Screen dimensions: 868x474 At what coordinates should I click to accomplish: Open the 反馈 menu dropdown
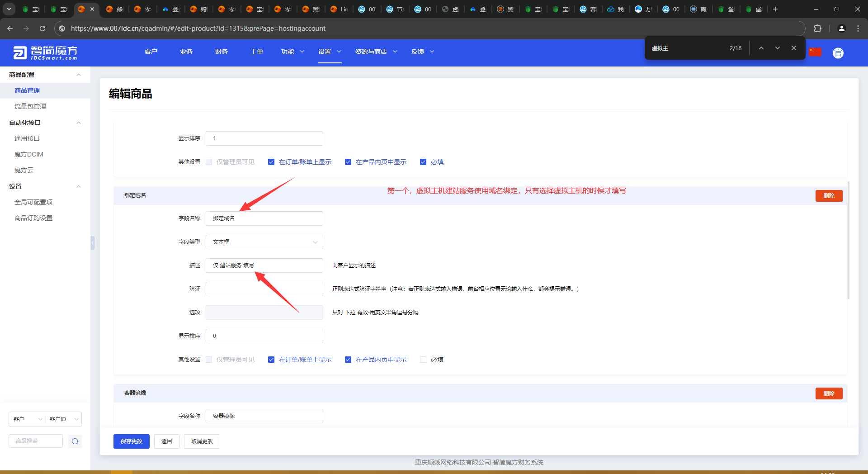pyautogui.click(x=423, y=52)
